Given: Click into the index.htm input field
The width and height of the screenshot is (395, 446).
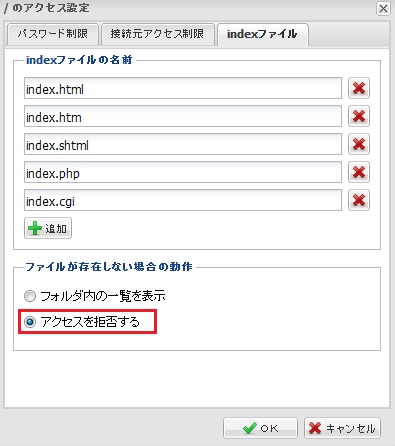Looking at the screenshot, I should pyautogui.click(x=183, y=116).
